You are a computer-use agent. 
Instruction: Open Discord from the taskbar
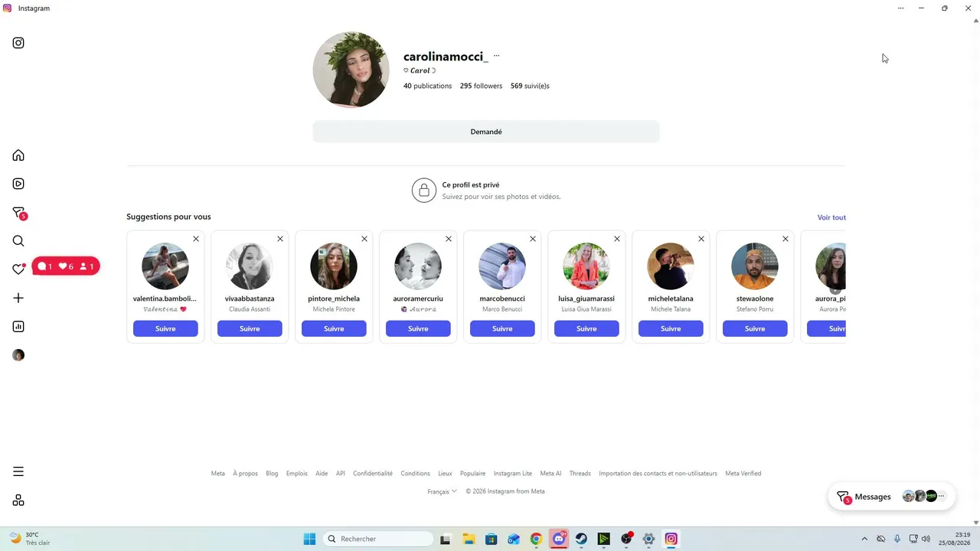[559, 539]
